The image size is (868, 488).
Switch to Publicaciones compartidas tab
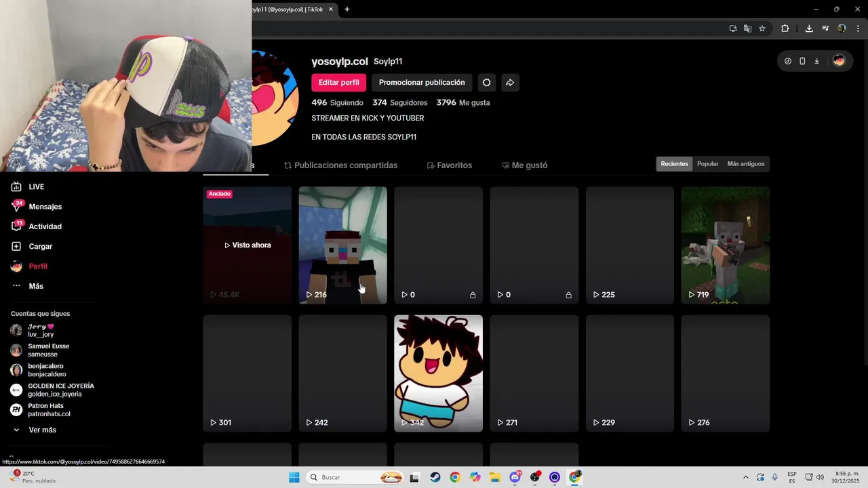[340, 165]
